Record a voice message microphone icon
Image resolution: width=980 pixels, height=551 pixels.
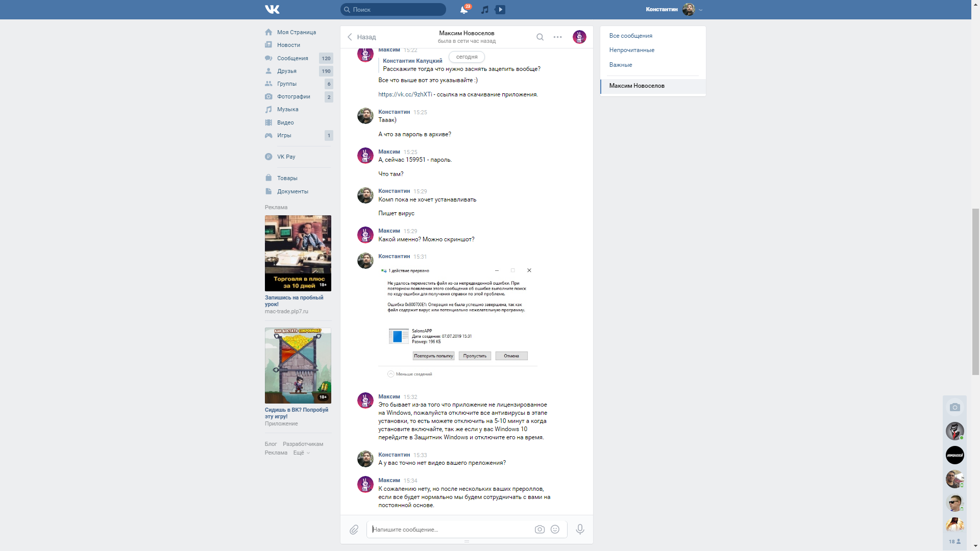(580, 530)
